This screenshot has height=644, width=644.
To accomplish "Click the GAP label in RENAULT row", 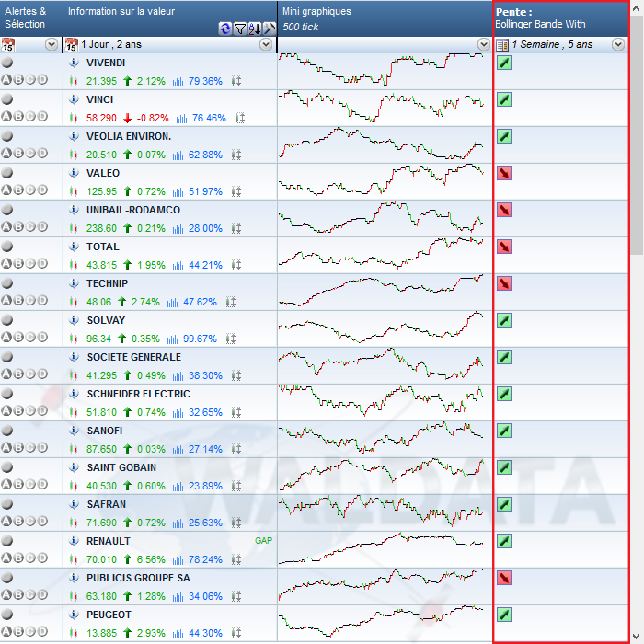I will (x=263, y=541).
